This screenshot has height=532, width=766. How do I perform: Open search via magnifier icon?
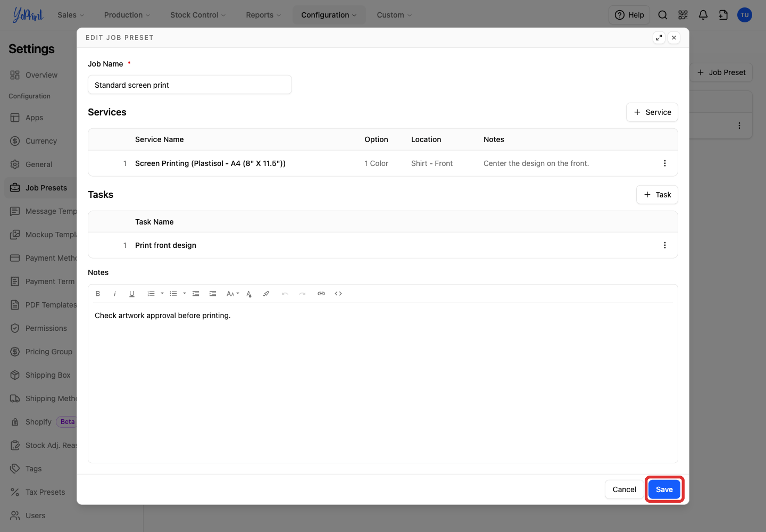tap(663, 15)
